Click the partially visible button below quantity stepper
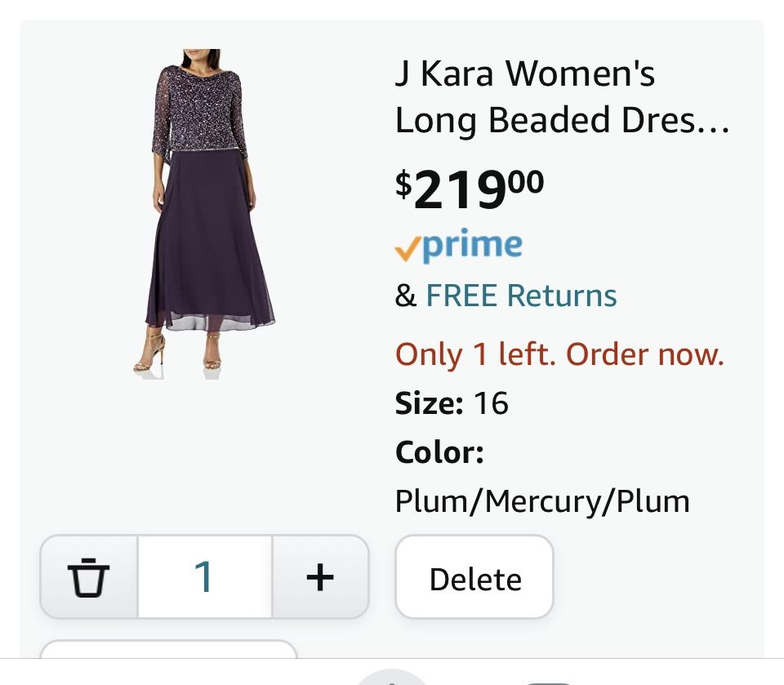The width and height of the screenshot is (784, 685). (168, 649)
